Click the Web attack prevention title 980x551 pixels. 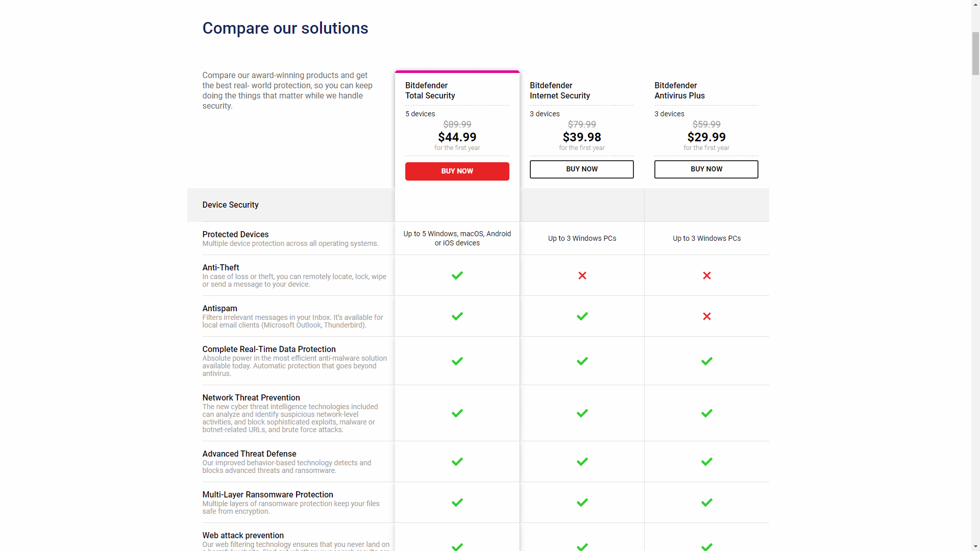[x=243, y=535]
